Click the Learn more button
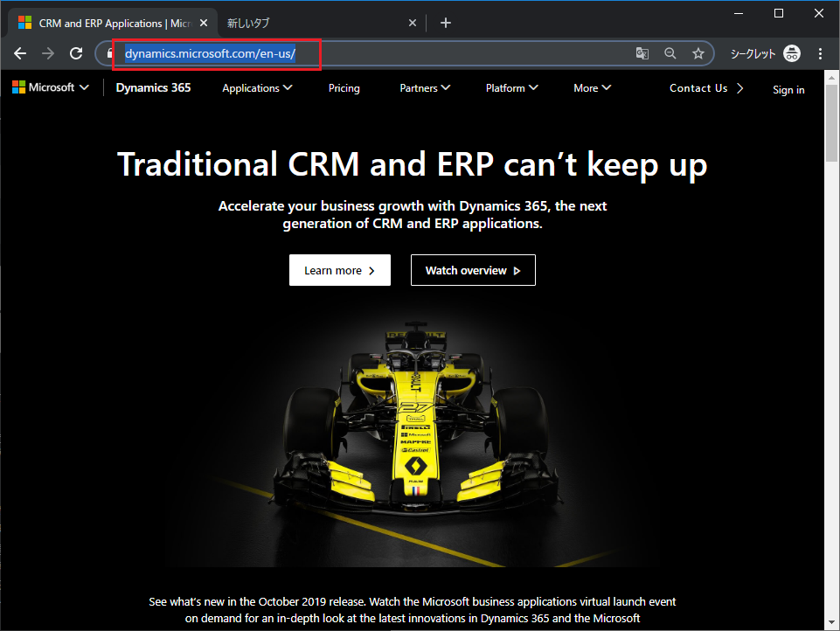 click(340, 270)
